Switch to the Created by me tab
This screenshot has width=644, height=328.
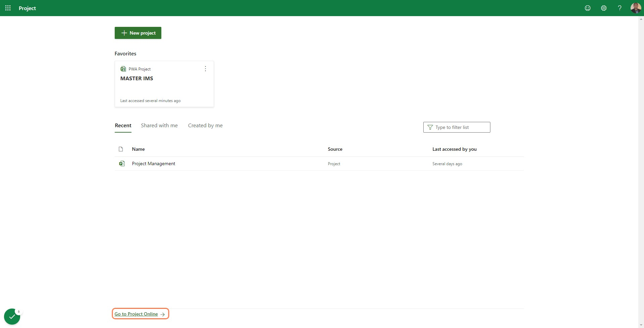tap(205, 126)
